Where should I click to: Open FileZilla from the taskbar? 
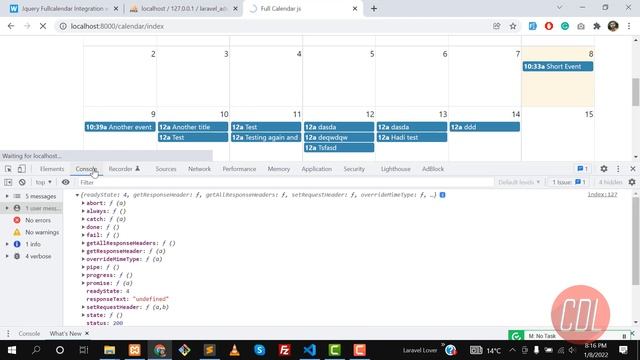coord(284,350)
